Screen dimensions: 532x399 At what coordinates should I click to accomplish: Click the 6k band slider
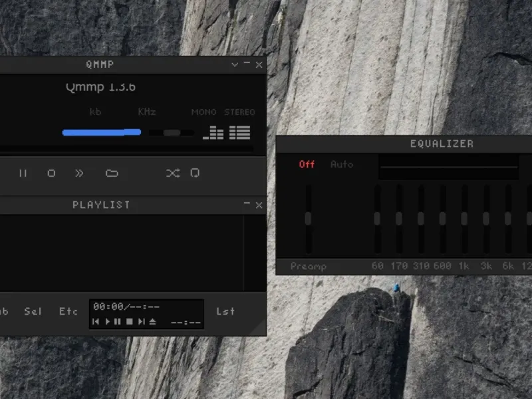[508, 219]
